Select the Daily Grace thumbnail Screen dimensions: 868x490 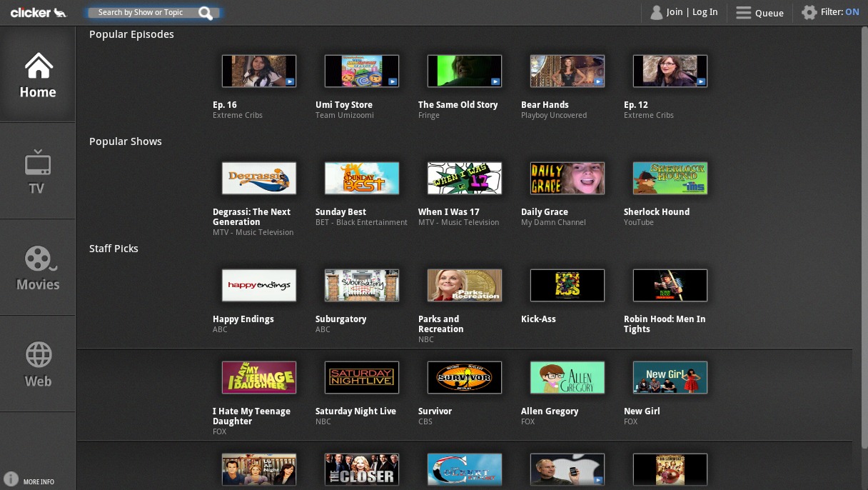567,179
